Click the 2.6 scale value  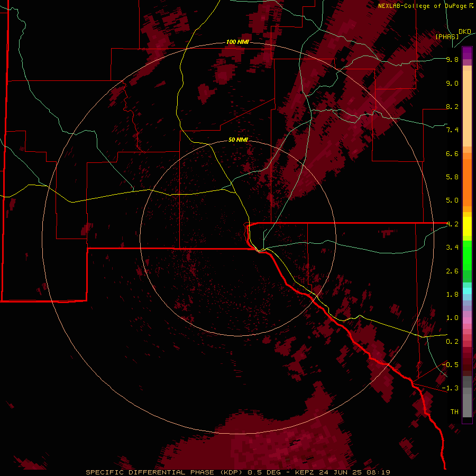[x=452, y=271]
